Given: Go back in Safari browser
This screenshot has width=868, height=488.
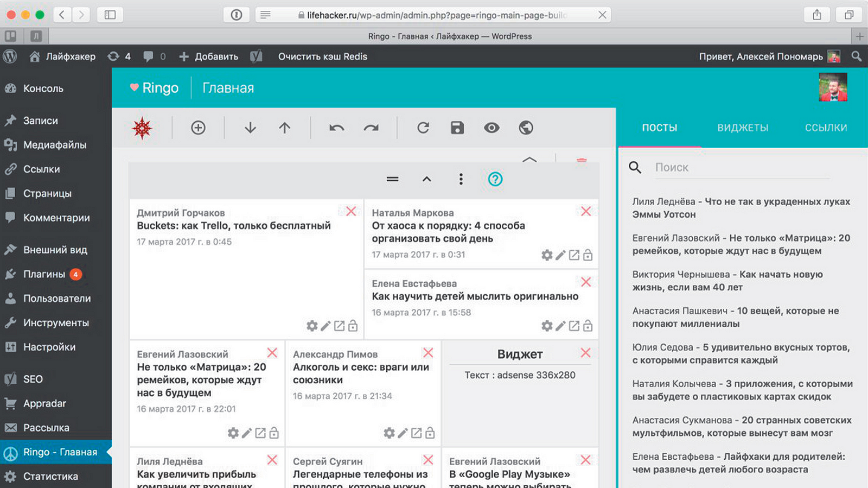Looking at the screenshot, I should coord(62,15).
